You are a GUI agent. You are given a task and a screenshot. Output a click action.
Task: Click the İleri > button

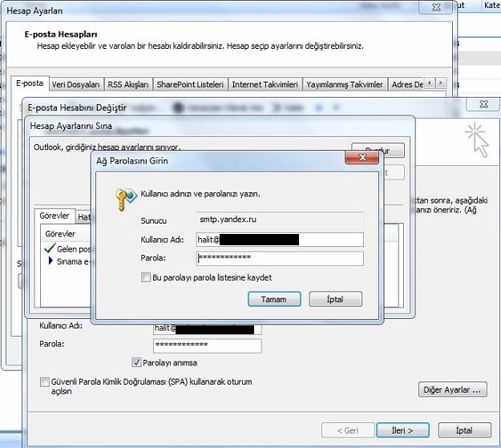point(402,430)
